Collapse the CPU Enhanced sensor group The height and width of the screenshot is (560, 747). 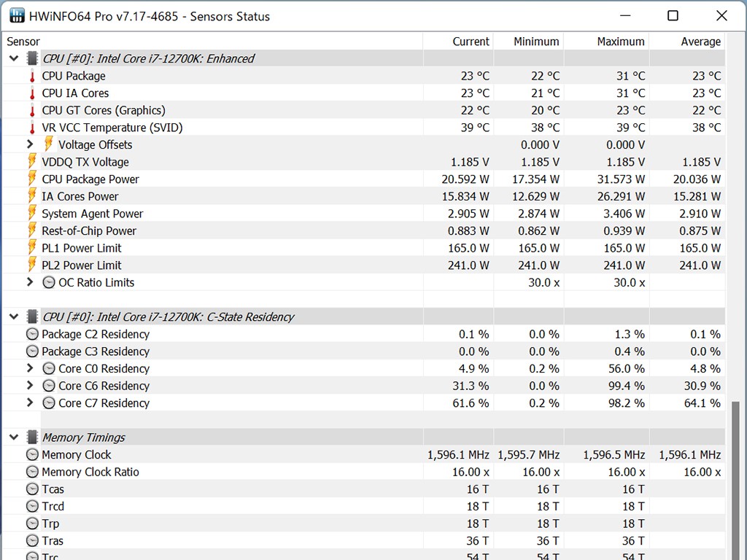click(x=14, y=58)
